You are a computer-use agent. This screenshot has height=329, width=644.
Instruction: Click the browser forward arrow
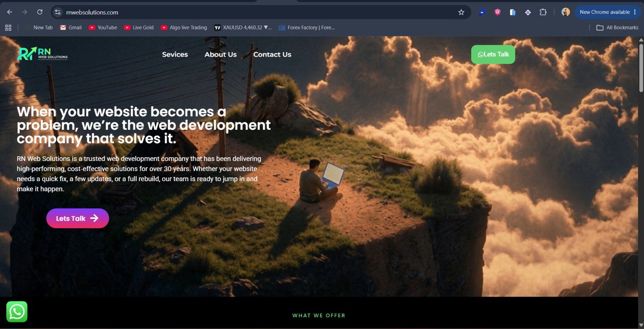click(25, 12)
